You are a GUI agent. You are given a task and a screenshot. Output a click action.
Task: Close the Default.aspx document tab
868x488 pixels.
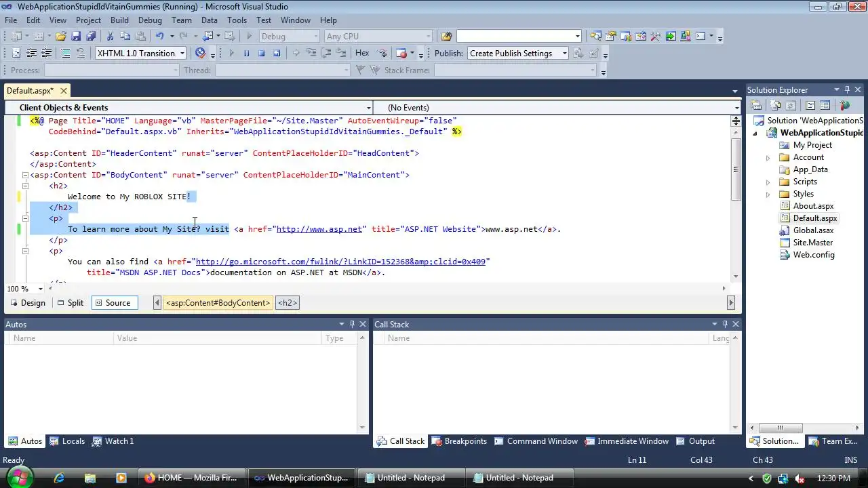tap(64, 90)
